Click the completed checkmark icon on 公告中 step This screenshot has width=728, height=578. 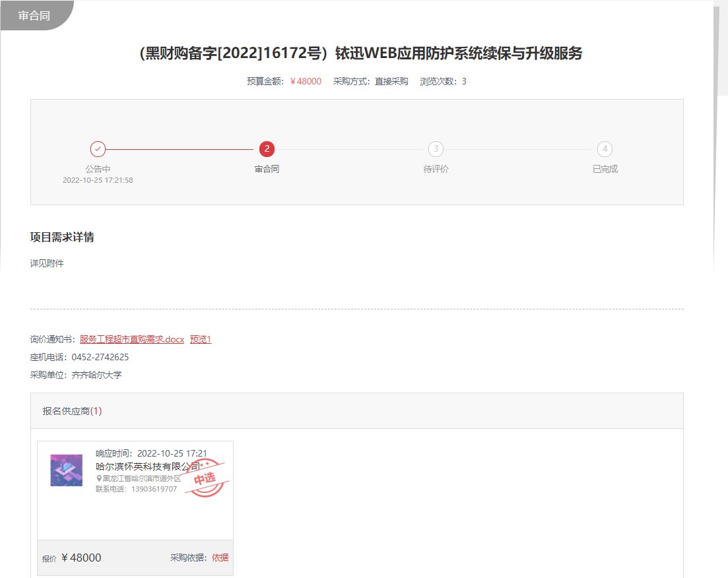98,149
